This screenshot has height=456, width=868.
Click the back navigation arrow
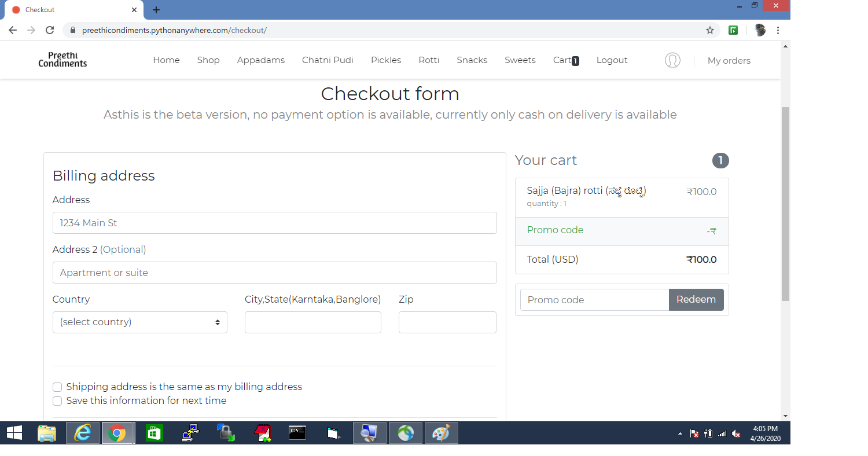(13, 30)
